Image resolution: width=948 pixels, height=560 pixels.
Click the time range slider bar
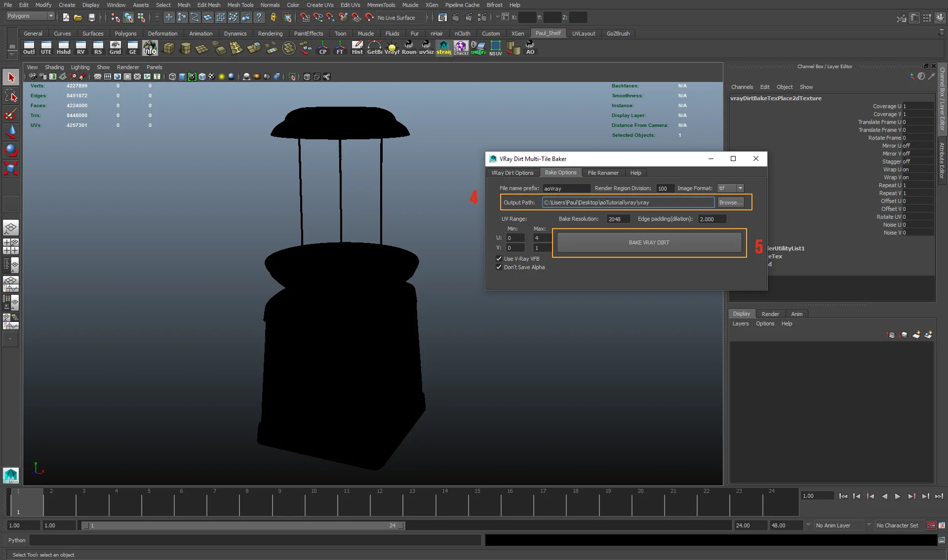243,525
